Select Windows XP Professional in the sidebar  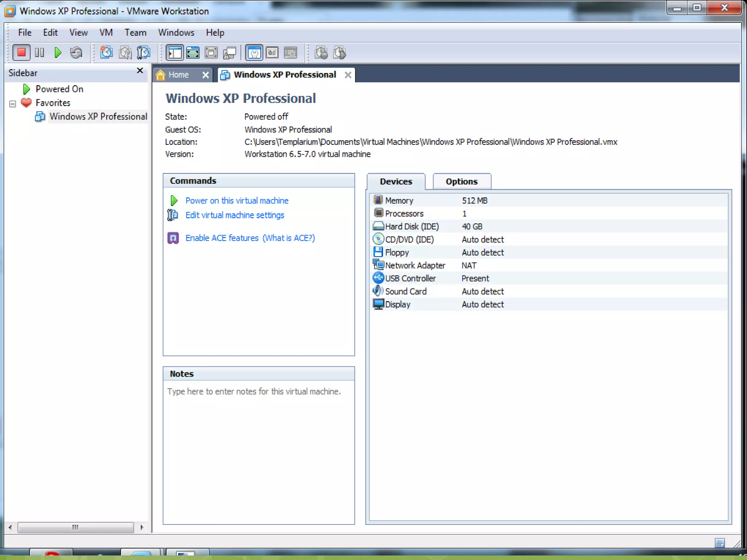[98, 116]
